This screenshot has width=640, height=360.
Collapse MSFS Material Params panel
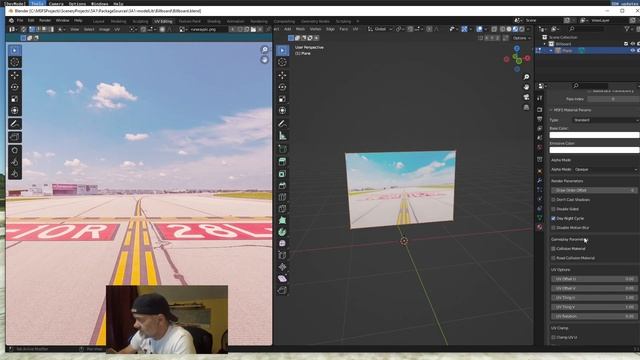pos(551,110)
